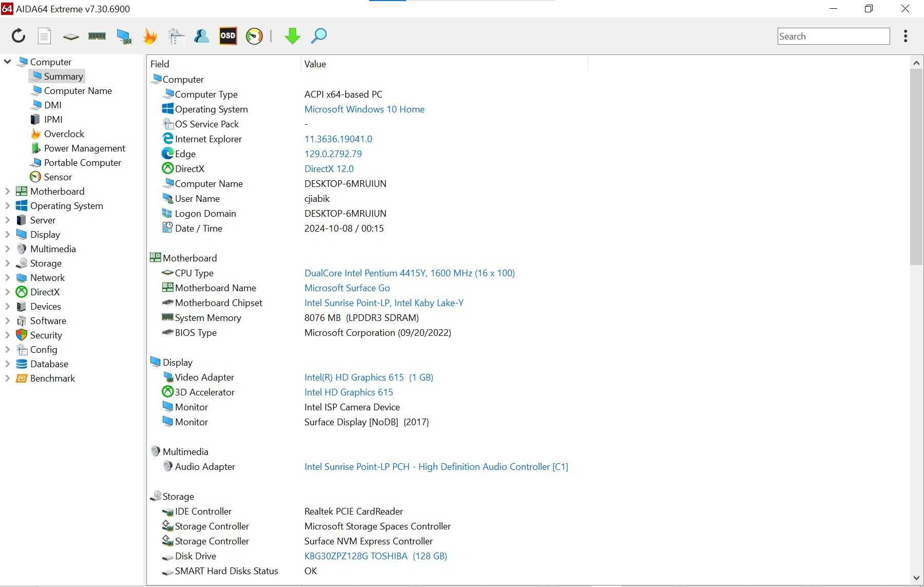Click the Refresh toolbar icon

(18, 36)
